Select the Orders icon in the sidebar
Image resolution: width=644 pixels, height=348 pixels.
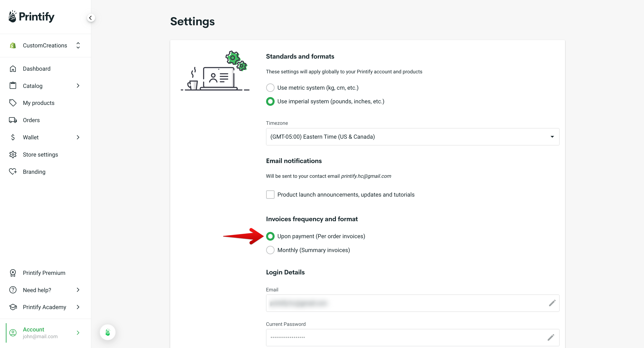13,120
